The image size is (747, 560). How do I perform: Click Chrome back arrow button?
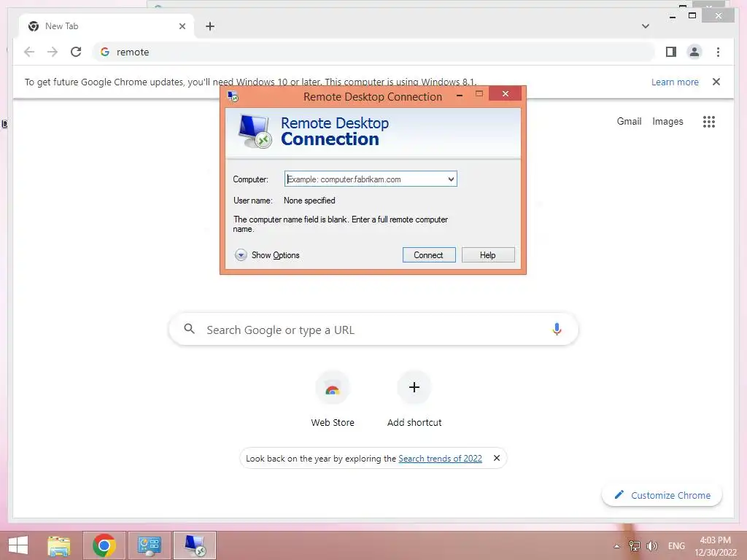click(29, 52)
